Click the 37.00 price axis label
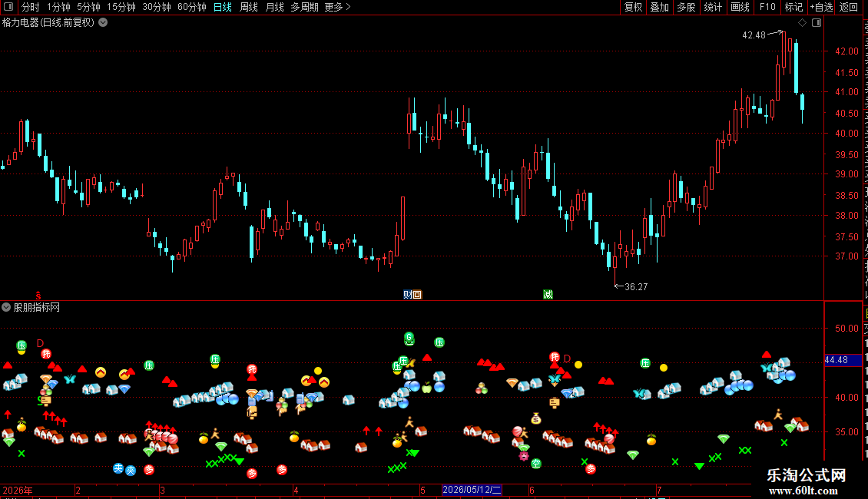The height and width of the screenshot is (499, 868). coord(846,256)
